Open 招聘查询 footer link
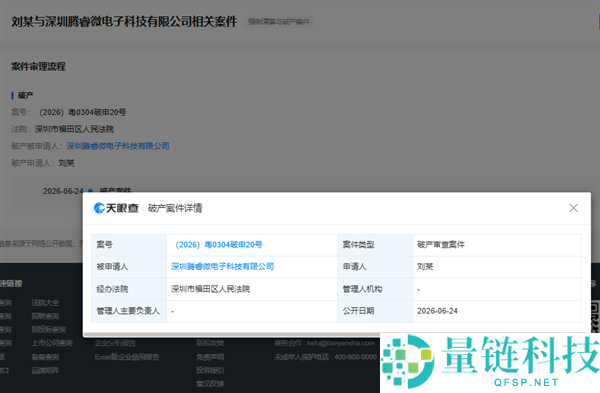Screen dimensions: 600x393 click(x=45, y=316)
